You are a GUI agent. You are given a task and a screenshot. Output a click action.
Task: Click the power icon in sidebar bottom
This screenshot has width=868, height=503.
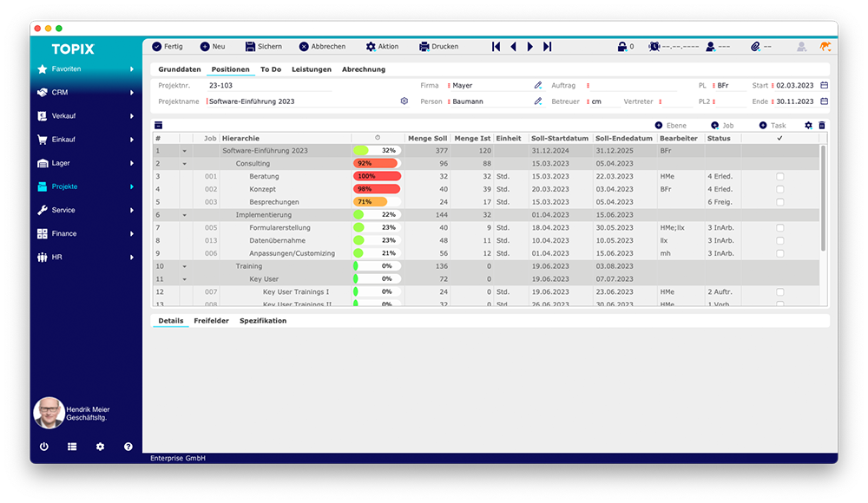(x=44, y=447)
